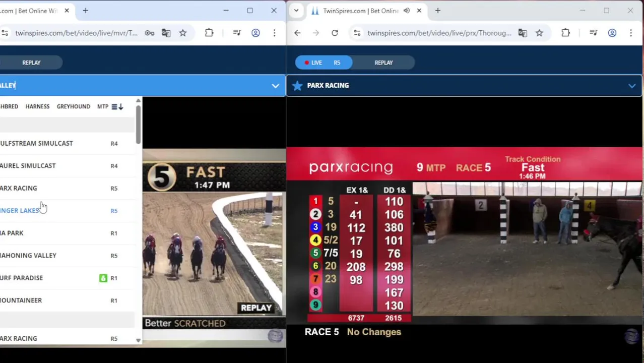Select Laurel Simulcast R4 track

[x=67, y=165]
